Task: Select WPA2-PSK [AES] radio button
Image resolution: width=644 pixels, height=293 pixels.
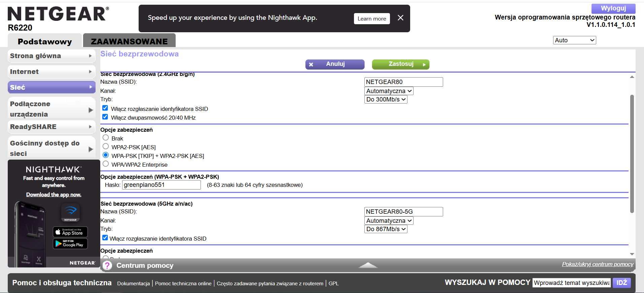Action: click(x=106, y=146)
